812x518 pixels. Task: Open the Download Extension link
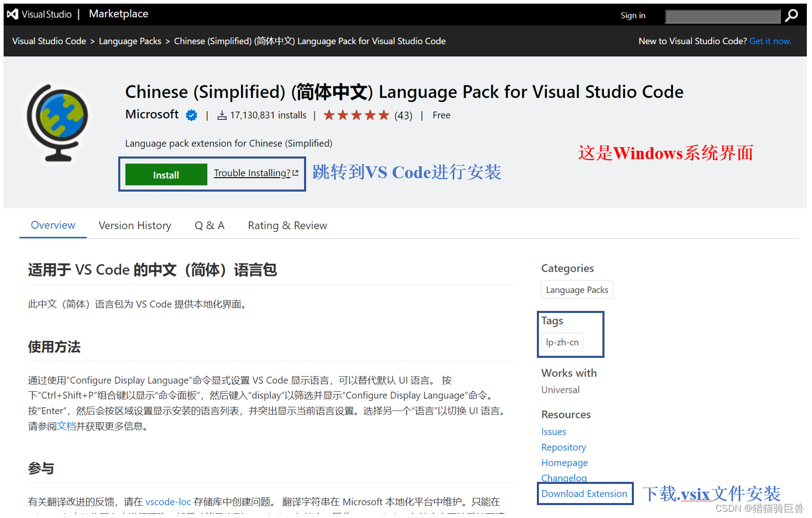(x=584, y=494)
